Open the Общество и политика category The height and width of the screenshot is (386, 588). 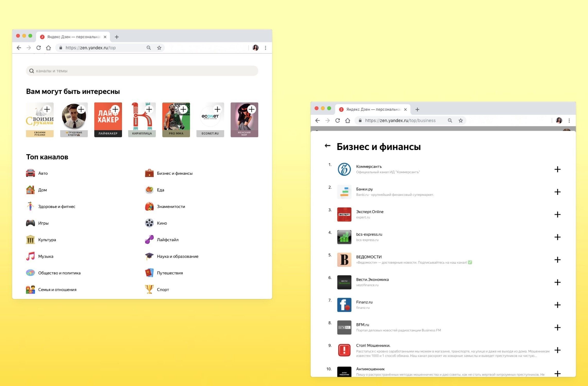(53, 273)
